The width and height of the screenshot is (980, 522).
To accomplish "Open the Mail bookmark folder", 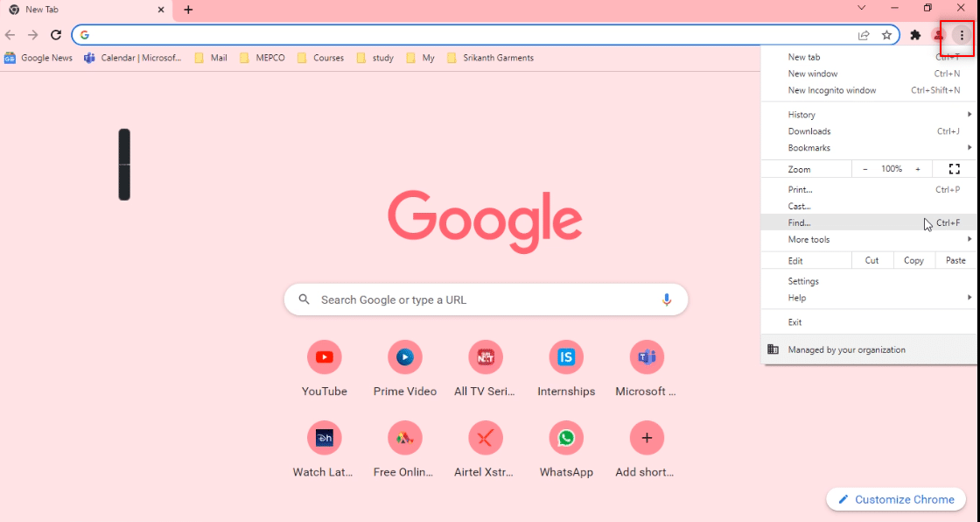I will click(x=211, y=58).
